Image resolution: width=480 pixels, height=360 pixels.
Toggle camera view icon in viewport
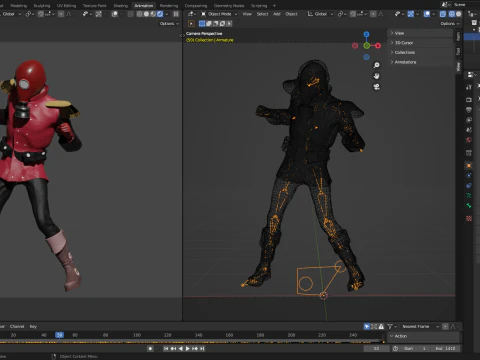(x=376, y=87)
